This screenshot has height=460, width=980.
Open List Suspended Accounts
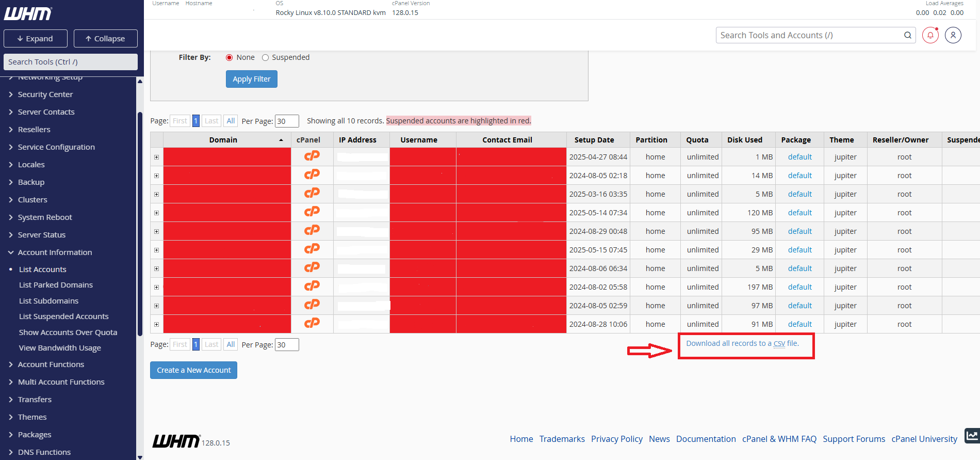coord(63,316)
